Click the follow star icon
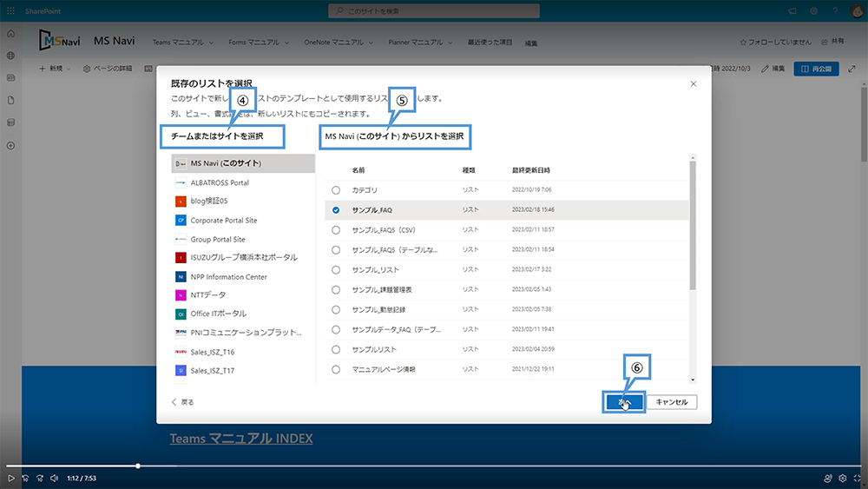Screen dimensions: 868x489 coord(743,42)
